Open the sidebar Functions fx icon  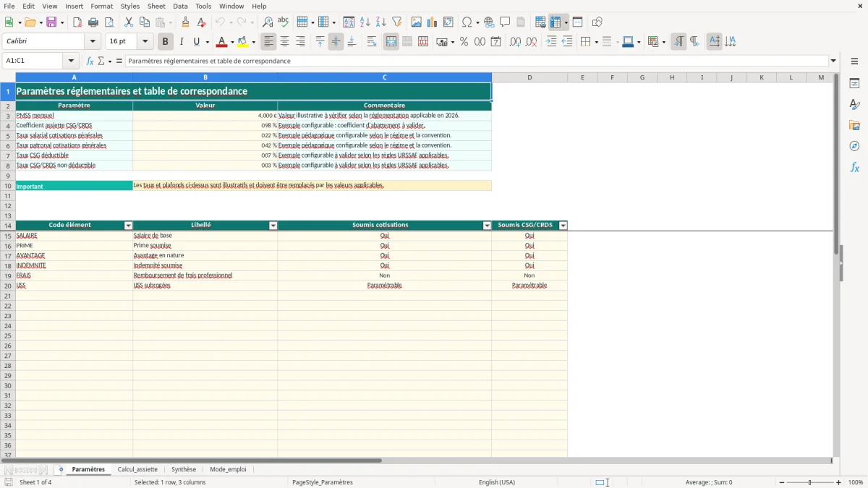pos(854,167)
